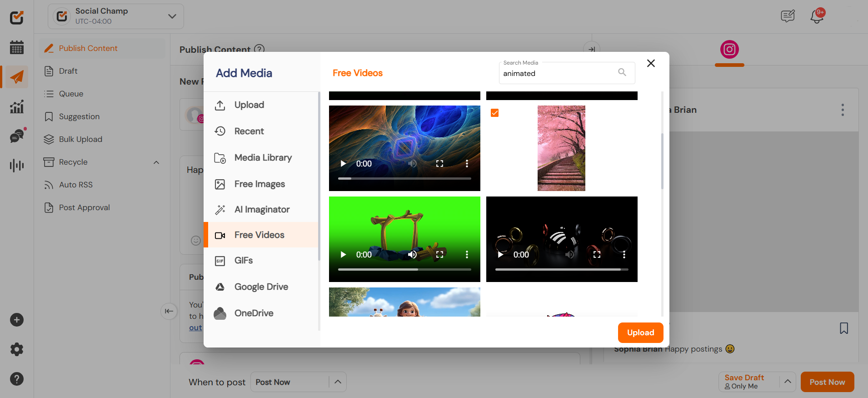Image resolution: width=868 pixels, height=398 pixels.
Task: Click the help question mark icon
Action: point(17,379)
